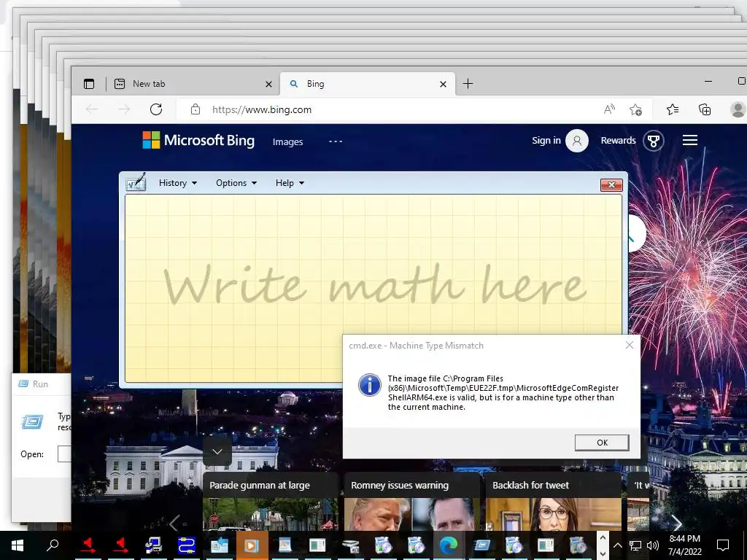Open the History dropdown in Math Input Panel
This screenshot has width=747, height=560.
(x=178, y=183)
